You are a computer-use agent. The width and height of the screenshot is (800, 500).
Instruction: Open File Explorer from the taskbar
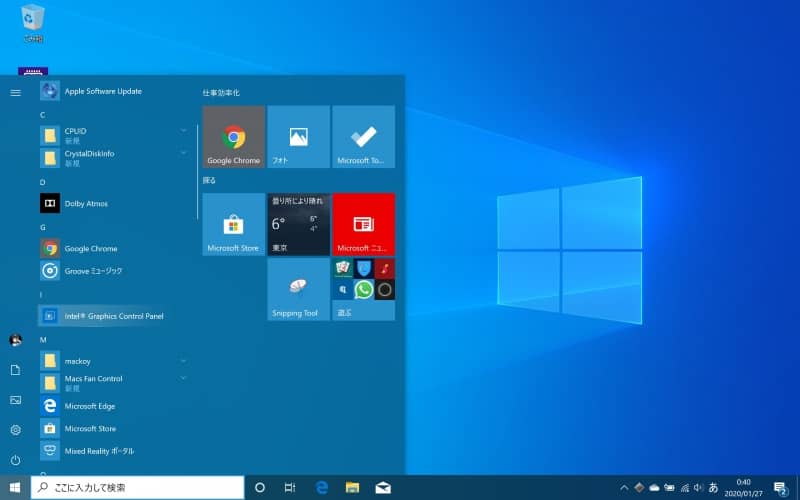tap(352, 488)
